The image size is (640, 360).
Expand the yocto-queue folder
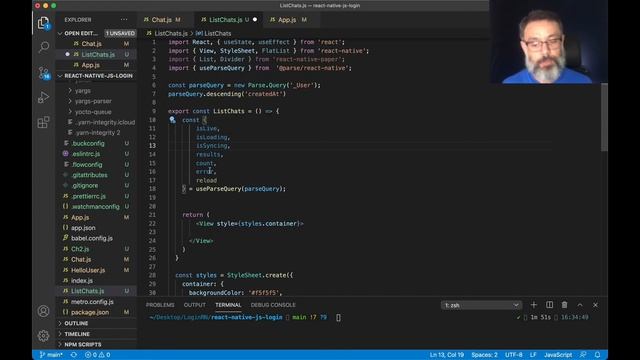point(93,111)
